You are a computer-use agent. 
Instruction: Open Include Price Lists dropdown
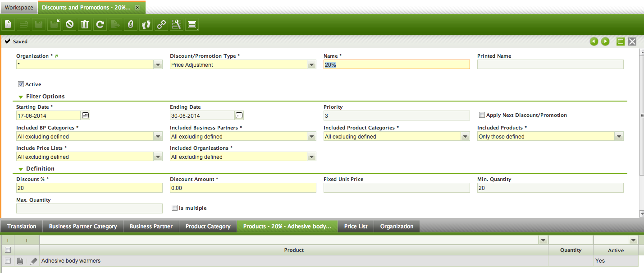pyautogui.click(x=158, y=157)
